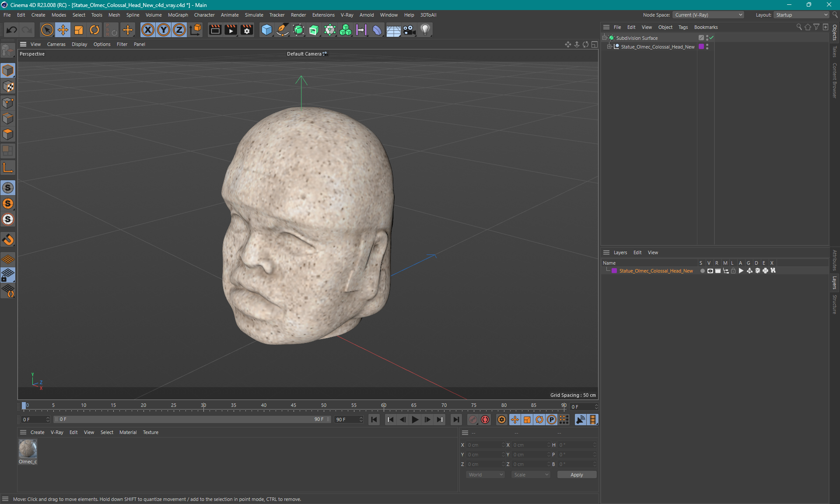Switch coordinate system icon
This screenshot has height=504, width=840.
pos(196,30)
